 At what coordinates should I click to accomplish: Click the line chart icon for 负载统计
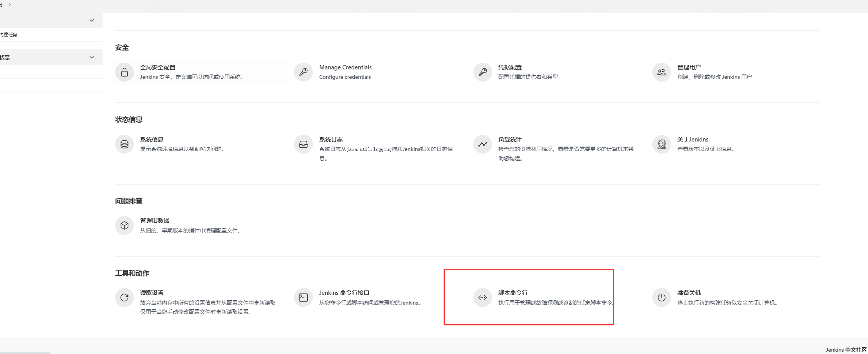click(483, 144)
